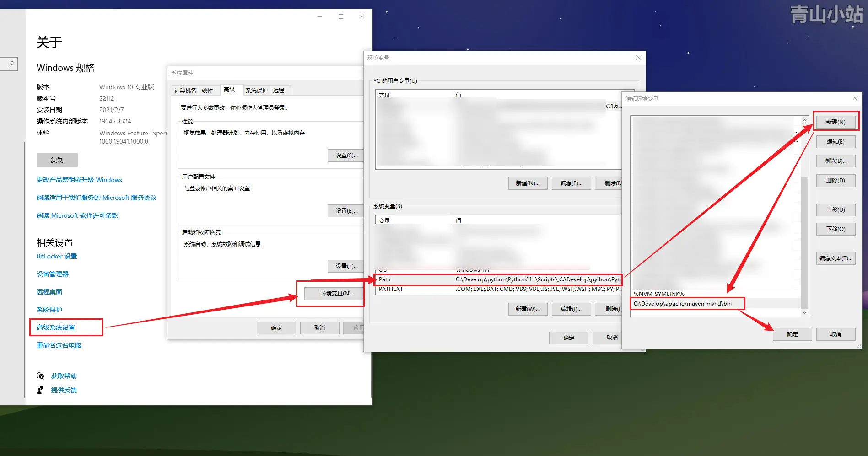This screenshot has height=456, width=868.
Task: Click 确定 in Environment Variables window
Action: [x=569, y=338]
